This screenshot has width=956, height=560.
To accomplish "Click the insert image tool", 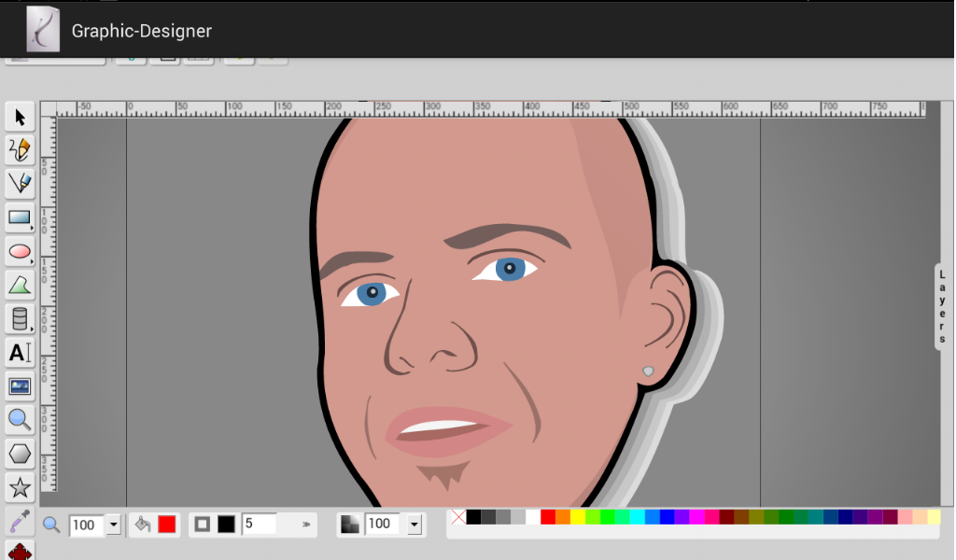I will [20, 386].
